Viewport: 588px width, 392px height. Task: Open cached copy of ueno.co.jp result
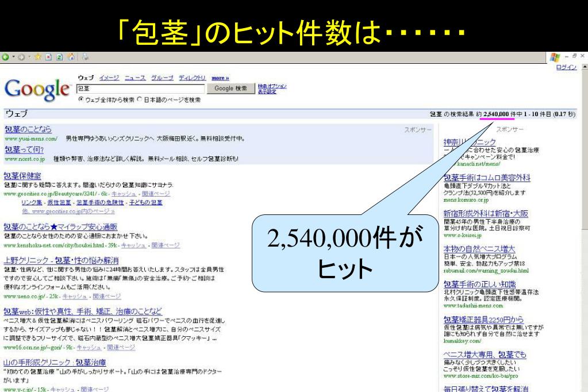[75, 296]
